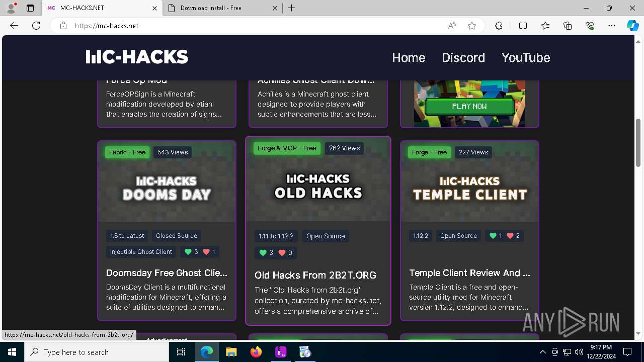Click the page vertical scrollbar

638,143
